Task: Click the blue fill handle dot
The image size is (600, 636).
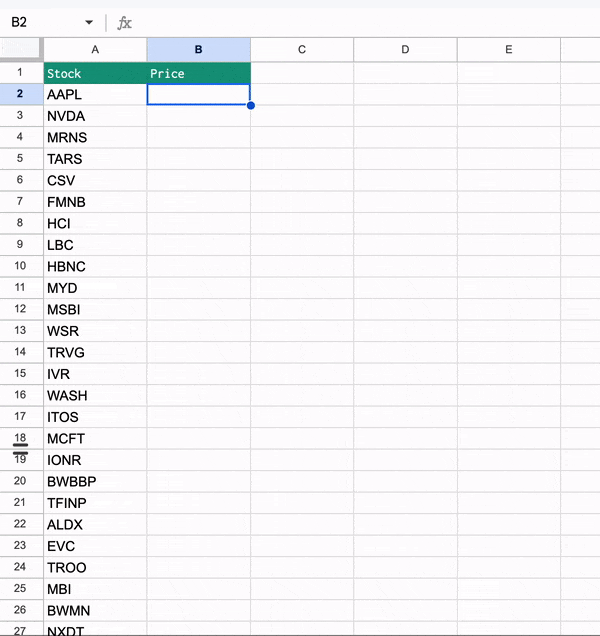Action: (x=251, y=105)
